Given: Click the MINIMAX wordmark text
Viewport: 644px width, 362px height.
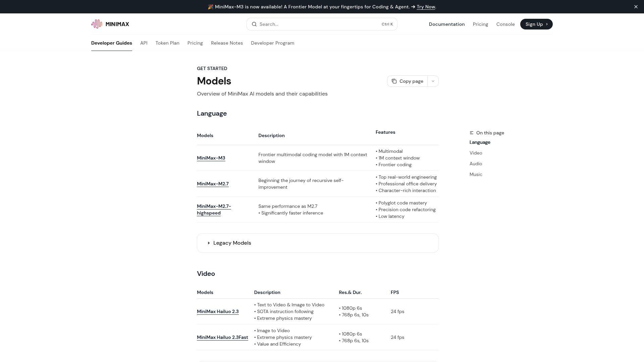Looking at the screenshot, I should pyautogui.click(x=117, y=24).
